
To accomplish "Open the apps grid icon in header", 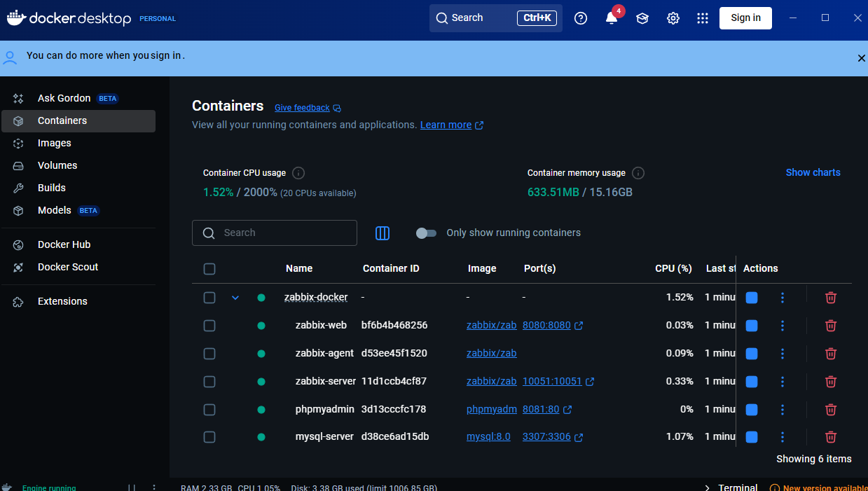I will (703, 18).
